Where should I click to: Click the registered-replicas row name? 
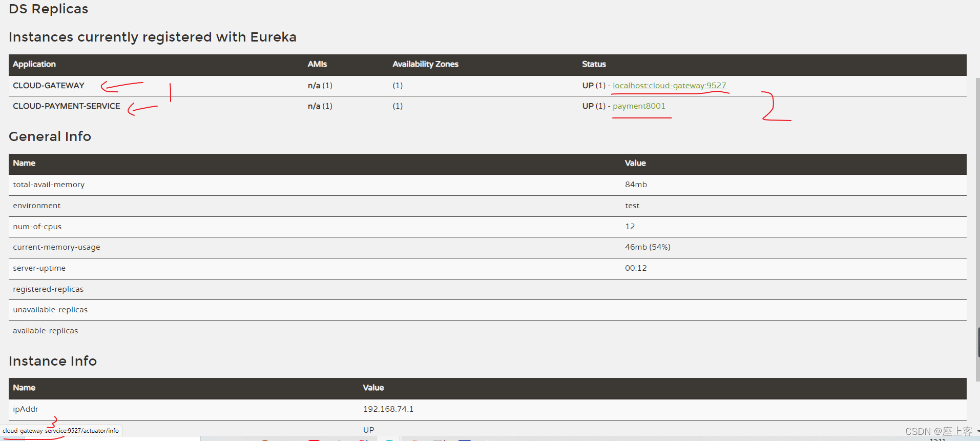pyautogui.click(x=48, y=289)
